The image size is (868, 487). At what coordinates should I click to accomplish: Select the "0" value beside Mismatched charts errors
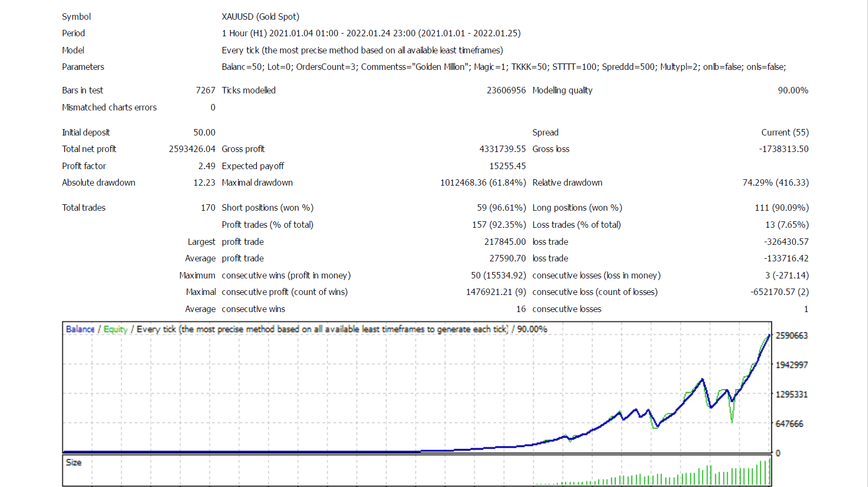(213, 107)
